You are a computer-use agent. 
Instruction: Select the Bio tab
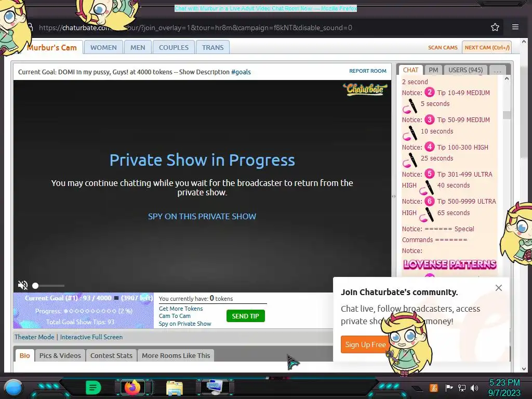click(25, 355)
